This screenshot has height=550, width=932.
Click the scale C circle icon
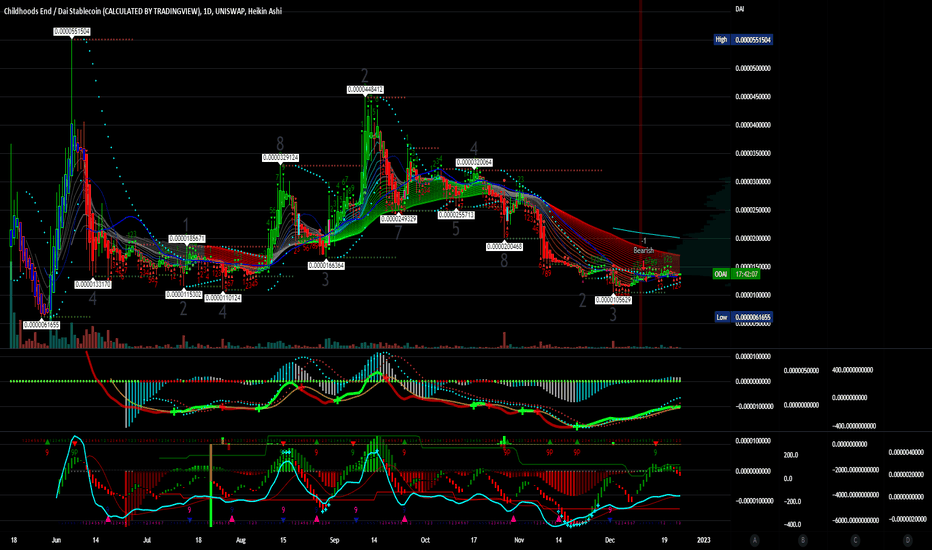coord(855,540)
